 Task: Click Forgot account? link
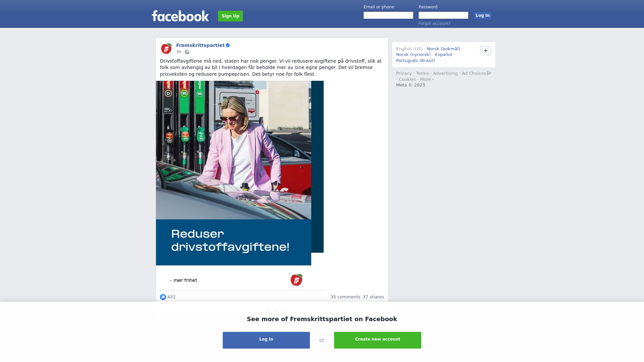[434, 23]
